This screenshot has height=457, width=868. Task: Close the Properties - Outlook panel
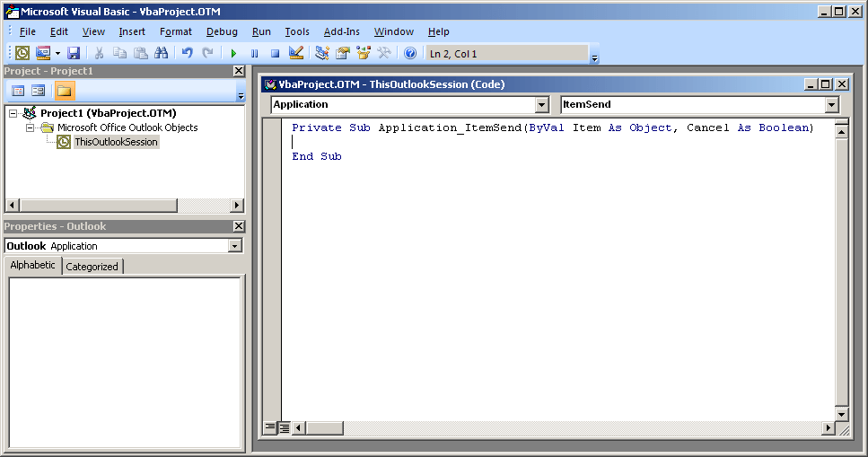tap(239, 226)
